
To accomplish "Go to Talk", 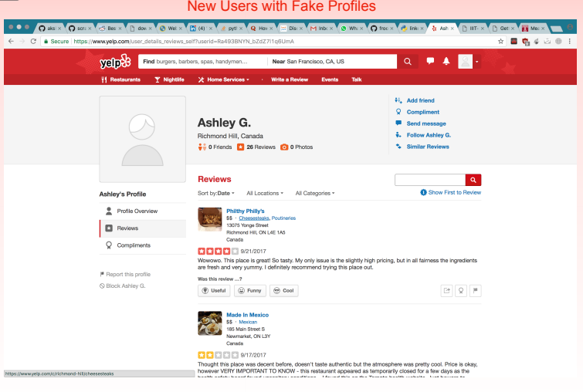I will (x=357, y=79).
